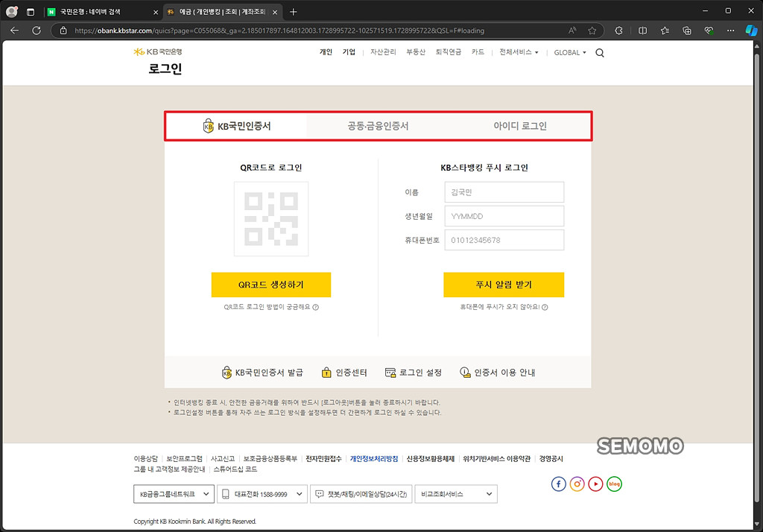The height and width of the screenshot is (532, 763).
Task: Open the Copilot sidebar icon
Action: 751,31
